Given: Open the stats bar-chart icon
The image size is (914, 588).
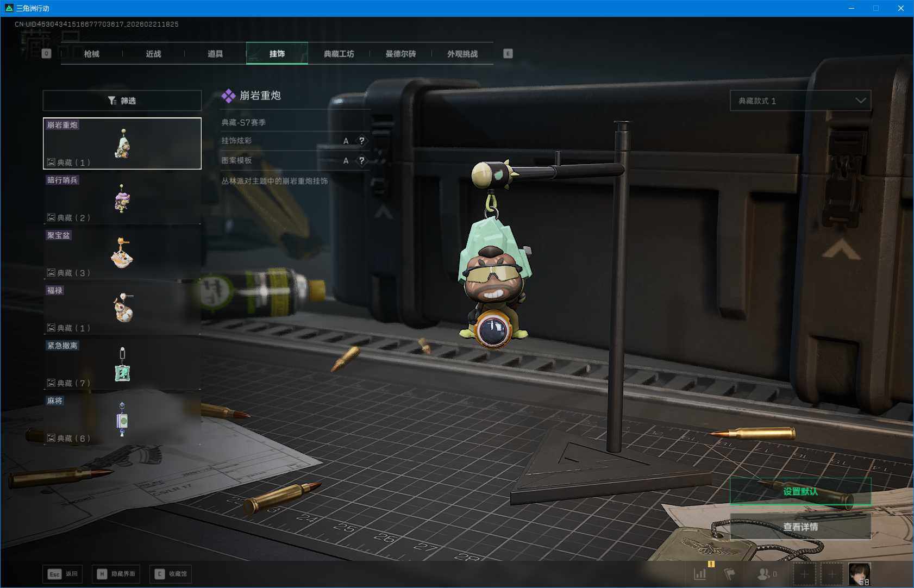Looking at the screenshot, I should click(700, 573).
